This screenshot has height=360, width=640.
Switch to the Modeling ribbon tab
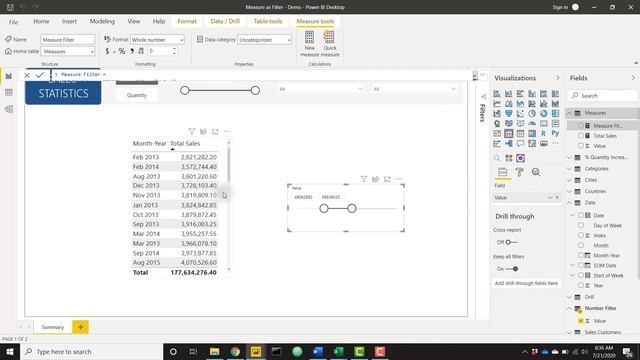coord(102,21)
